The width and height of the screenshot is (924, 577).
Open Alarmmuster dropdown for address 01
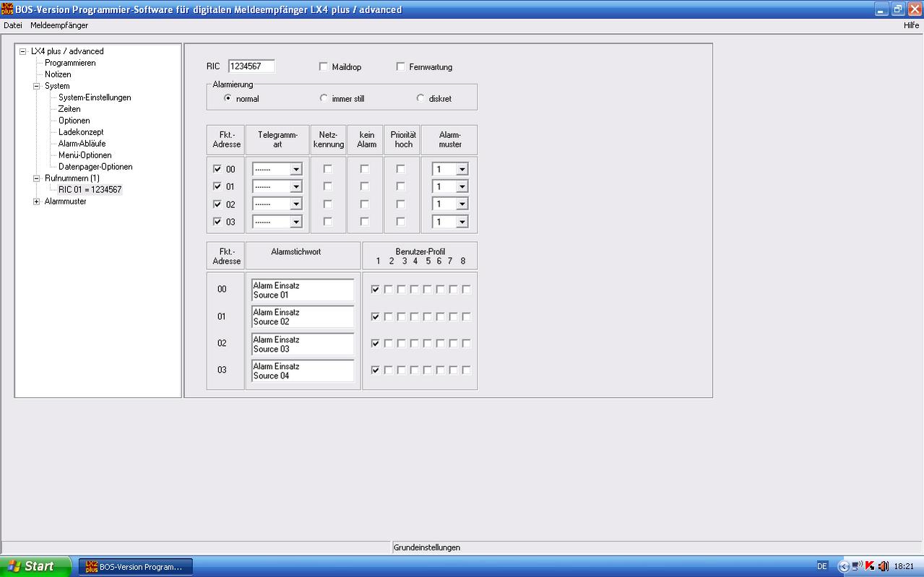coord(462,186)
